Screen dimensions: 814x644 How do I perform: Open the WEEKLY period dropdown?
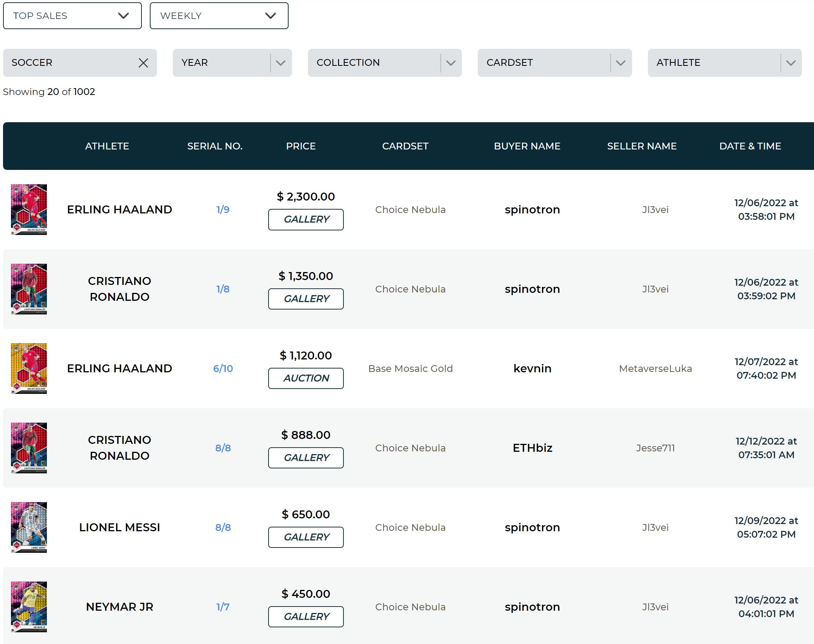pos(219,16)
